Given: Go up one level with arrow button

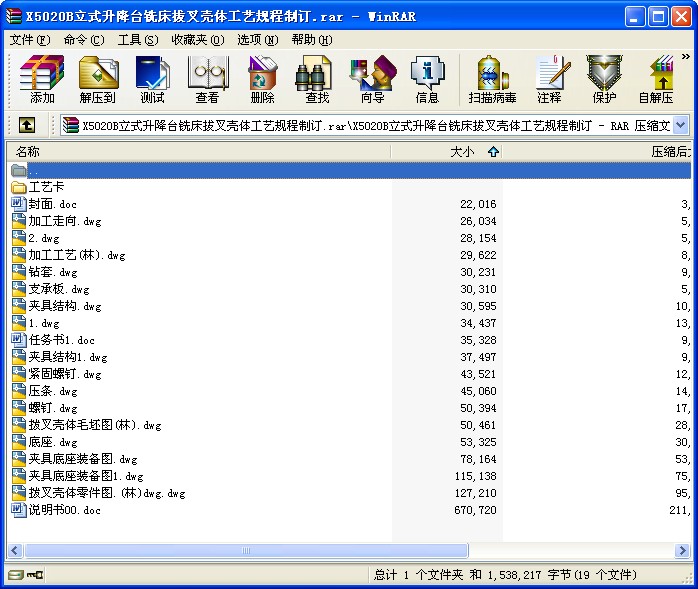Looking at the screenshot, I should [x=27, y=125].
